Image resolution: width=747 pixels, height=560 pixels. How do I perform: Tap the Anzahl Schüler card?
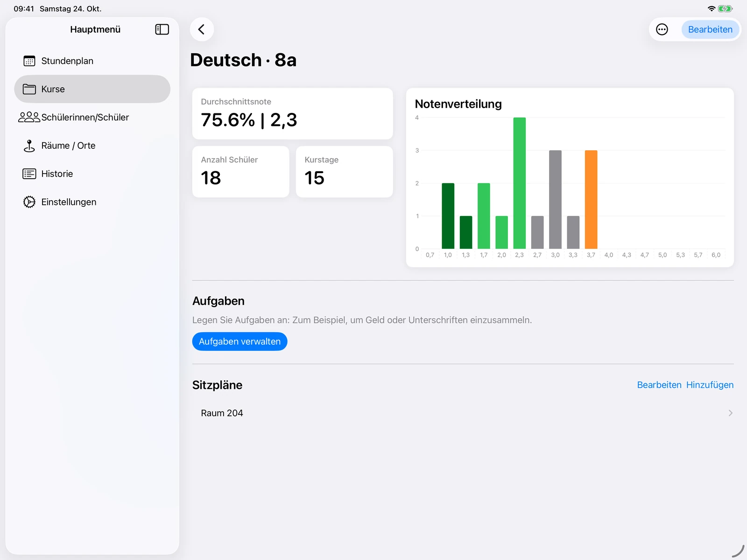point(240,172)
